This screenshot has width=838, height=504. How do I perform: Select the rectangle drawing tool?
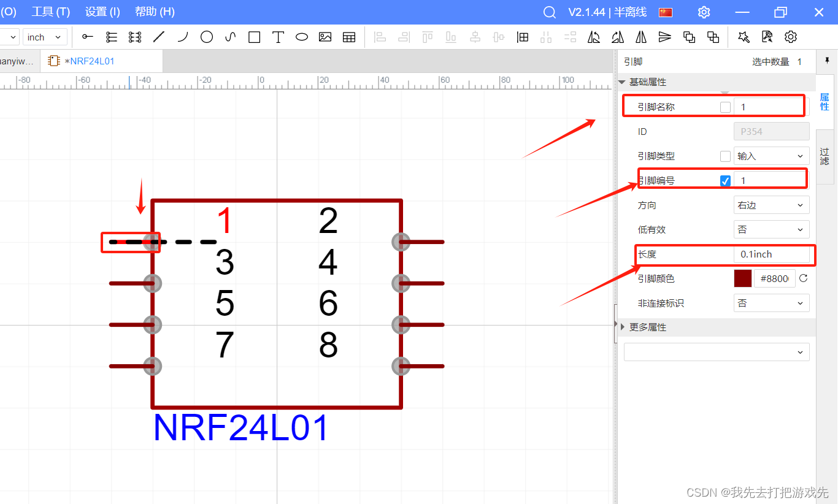tap(254, 37)
